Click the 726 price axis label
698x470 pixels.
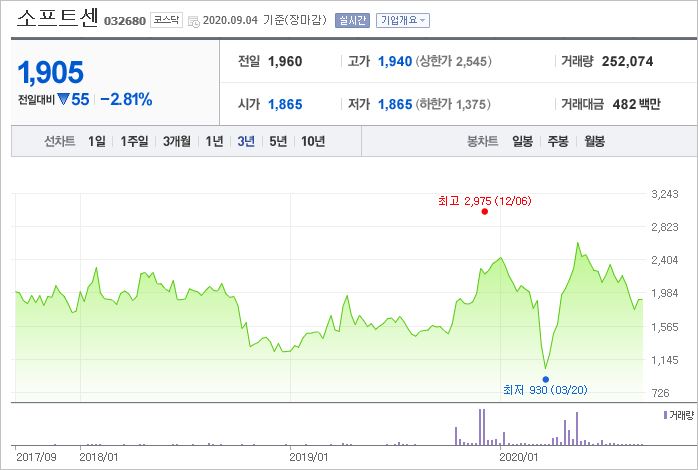coord(660,393)
